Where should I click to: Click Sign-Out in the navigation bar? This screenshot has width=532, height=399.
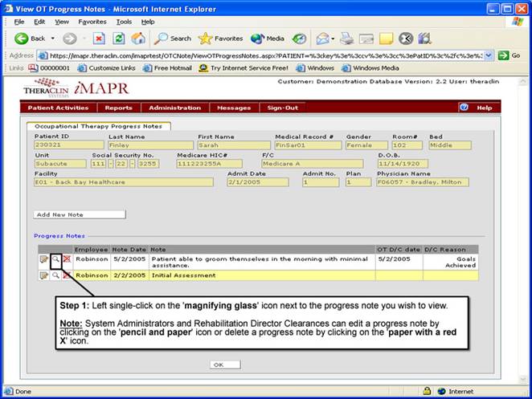282,108
